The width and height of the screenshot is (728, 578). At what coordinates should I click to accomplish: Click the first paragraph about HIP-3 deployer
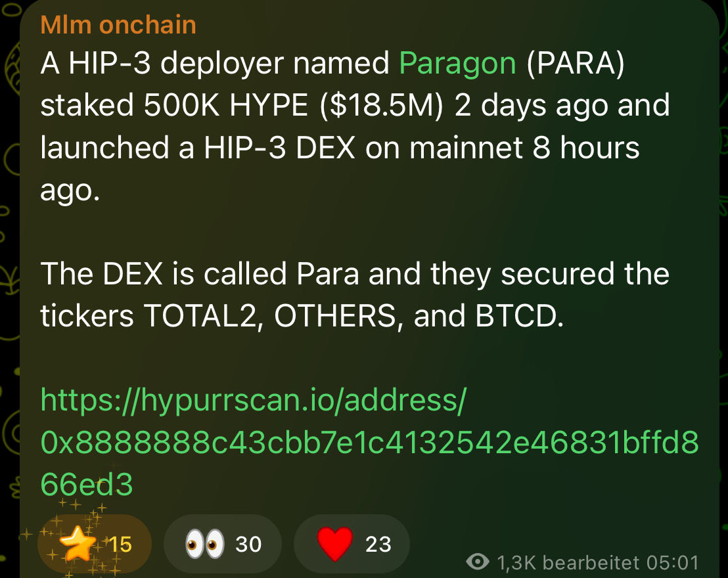355,126
